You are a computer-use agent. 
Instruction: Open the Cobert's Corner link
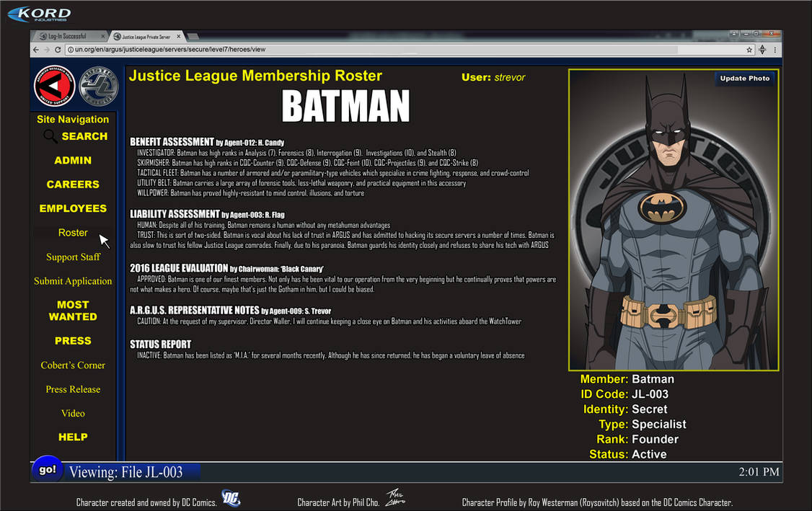[x=73, y=365]
